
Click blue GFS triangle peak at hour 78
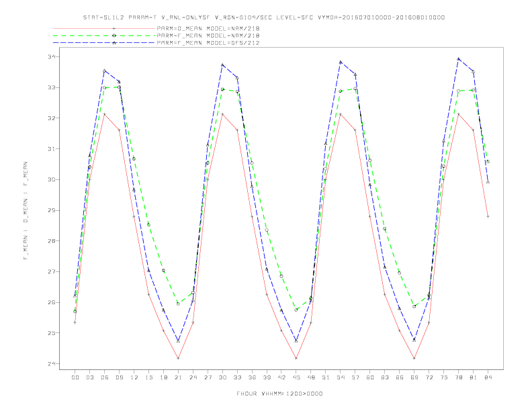(458, 58)
